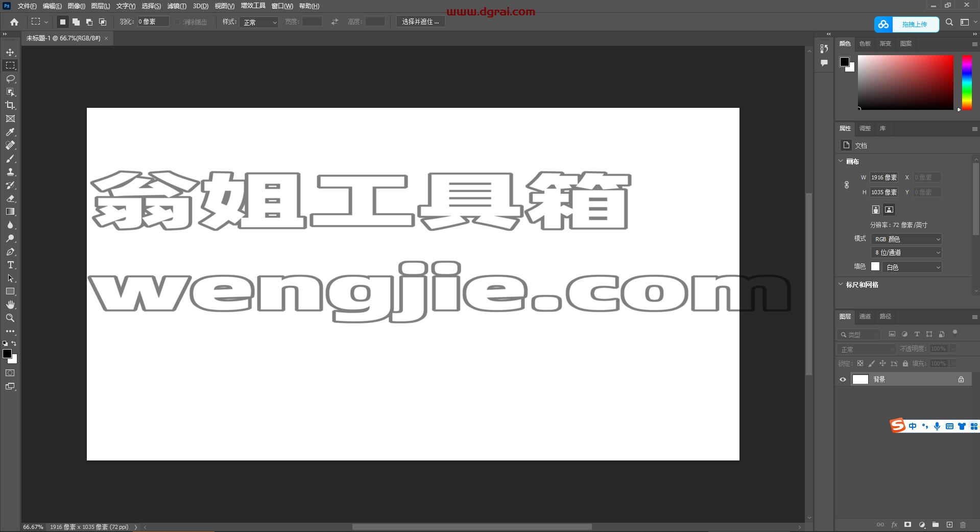Open the 滤镜(T) menu
This screenshot has width=980, height=532.
pyautogui.click(x=177, y=6)
